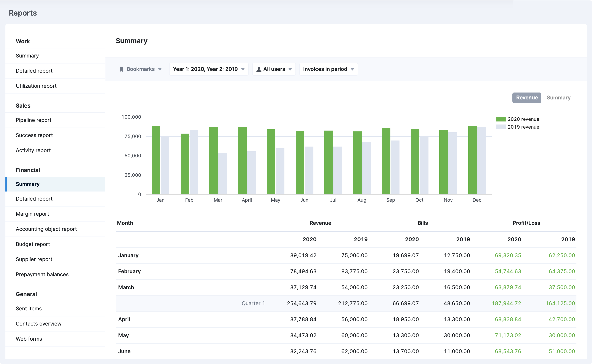
Task: Click the January row label
Action: click(128, 255)
